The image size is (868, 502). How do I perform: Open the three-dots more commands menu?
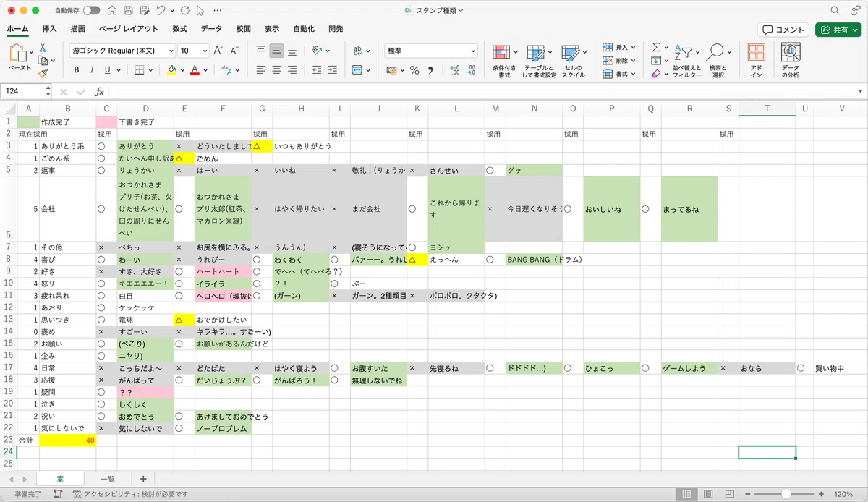coord(218,11)
